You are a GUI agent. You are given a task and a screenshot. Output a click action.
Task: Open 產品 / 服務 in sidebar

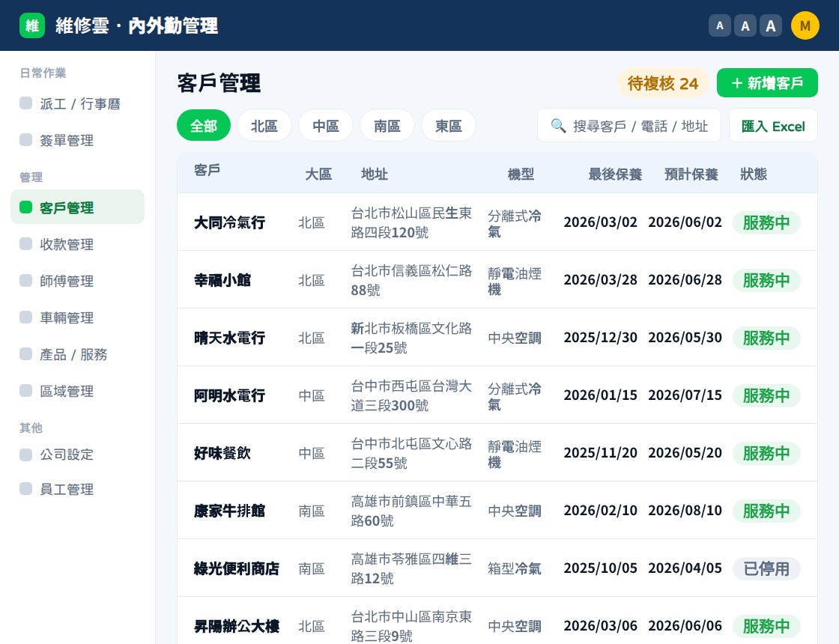[x=78, y=354]
